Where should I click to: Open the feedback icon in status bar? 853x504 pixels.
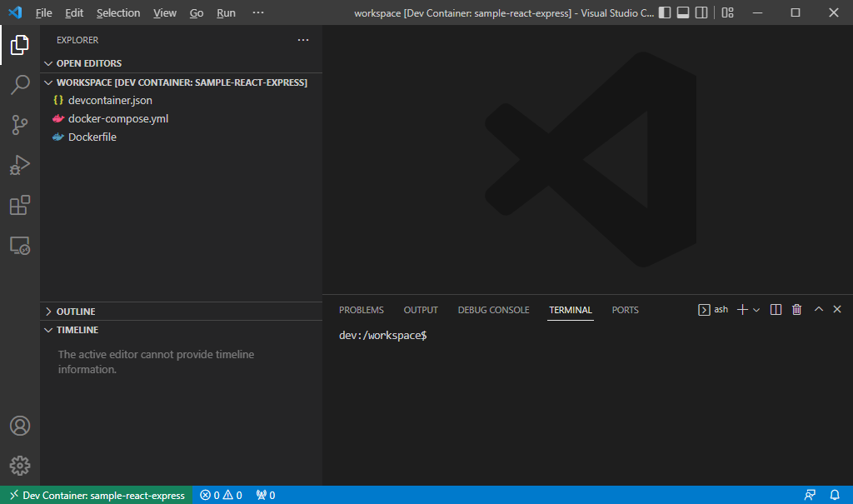click(810, 496)
